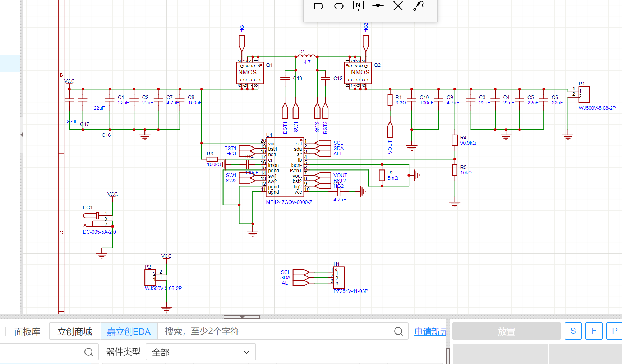Click the F button

(x=594, y=331)
